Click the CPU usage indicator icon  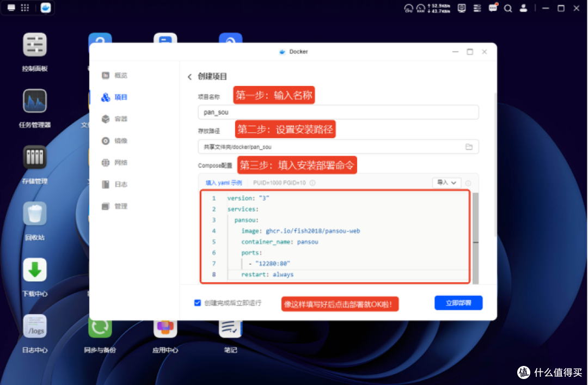click(x=408, y=8)
